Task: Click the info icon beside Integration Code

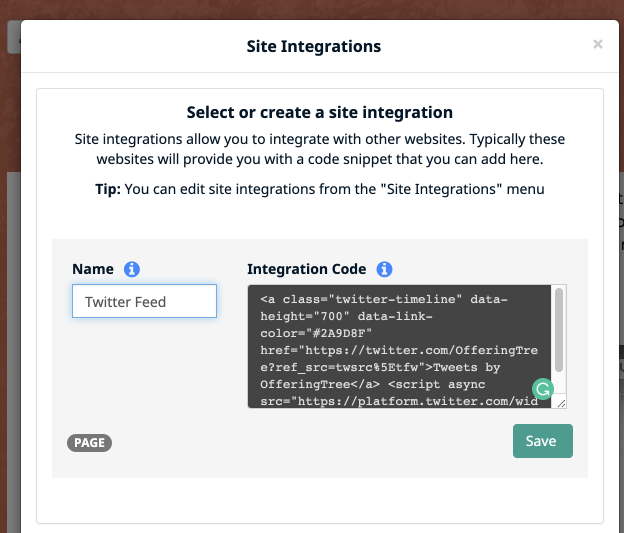Action: [384, 269]
